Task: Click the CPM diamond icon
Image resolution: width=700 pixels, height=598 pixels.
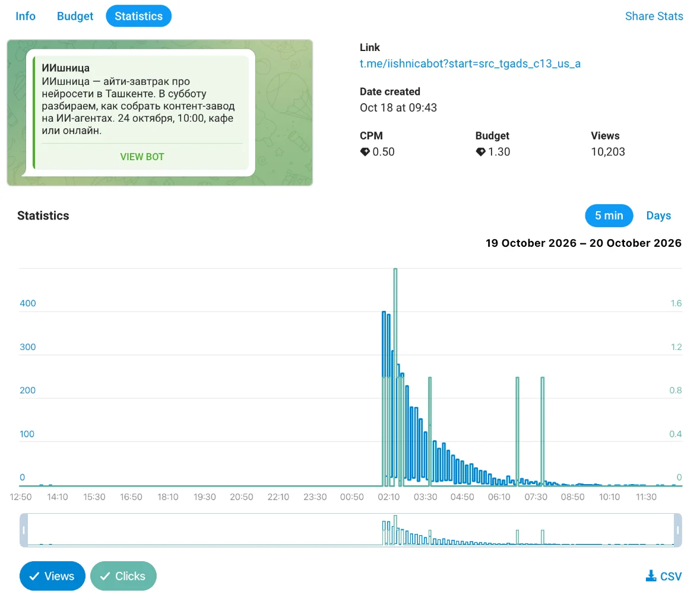Action: coord(365,152)
